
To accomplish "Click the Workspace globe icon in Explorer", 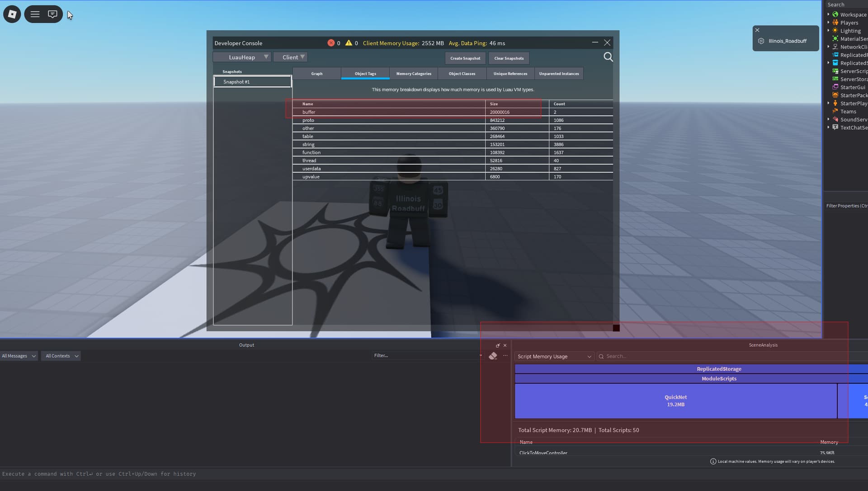I will [835, 14].
